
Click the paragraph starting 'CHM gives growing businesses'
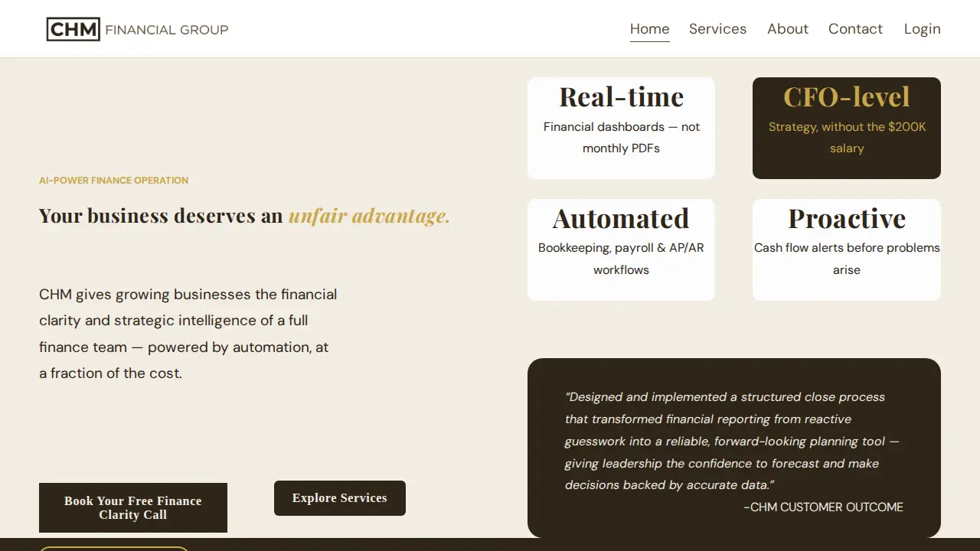pyautogui.click(x=188, y=334)
